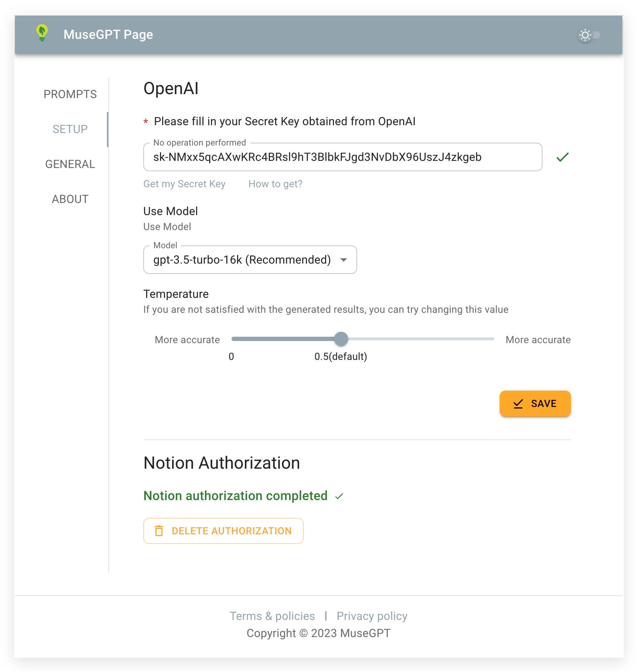Select the SETUP tab
This screenshot has width=638, height=672.
(x=70, y=129)
